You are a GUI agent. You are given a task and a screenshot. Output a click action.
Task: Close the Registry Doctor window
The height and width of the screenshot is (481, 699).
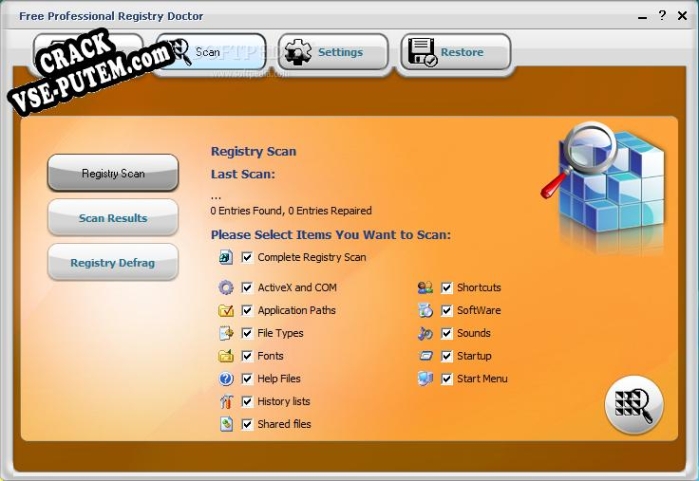(682, 16)
